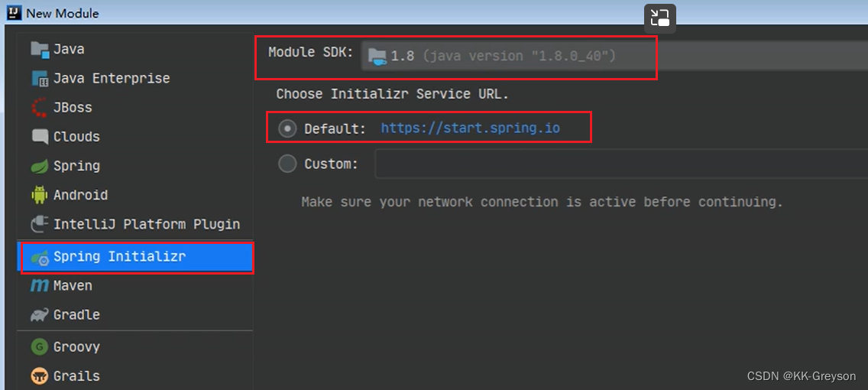Click the 'New Module' window title
The width and height of the screenshot is (868, 390).
63,13
